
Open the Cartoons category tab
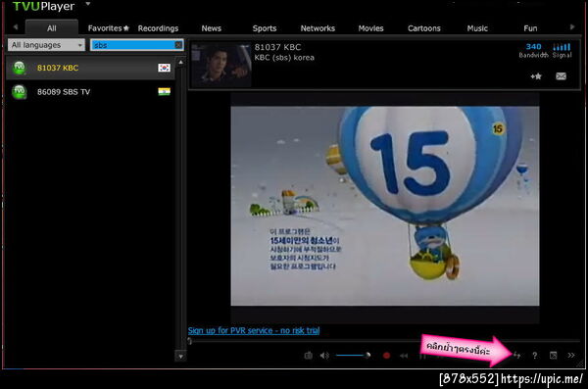point(423,28)
